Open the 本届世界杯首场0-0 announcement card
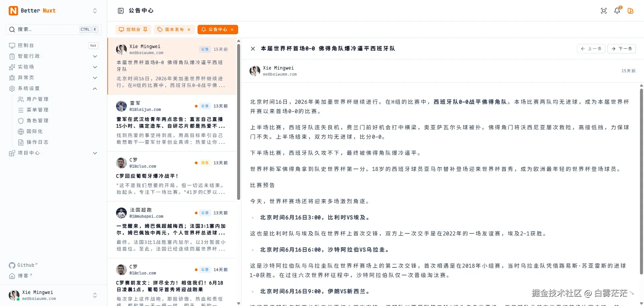This screenshot has width=644, height=306. (x=172, y=66)
